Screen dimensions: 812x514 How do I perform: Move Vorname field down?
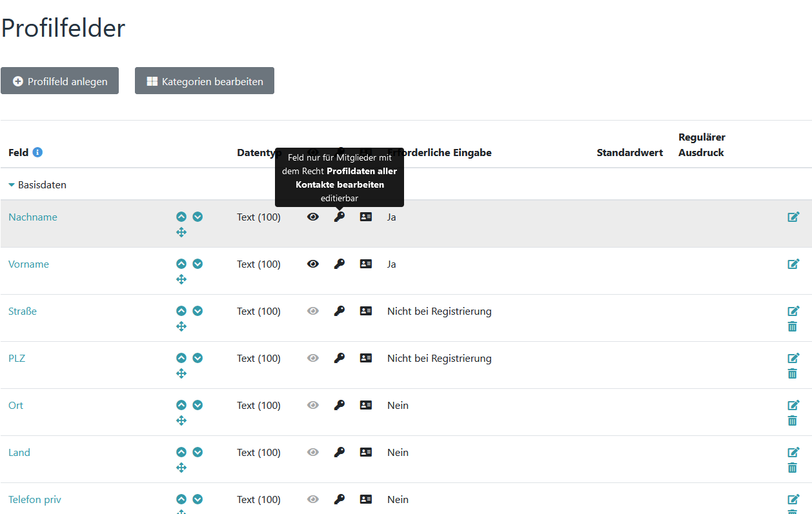198,264
